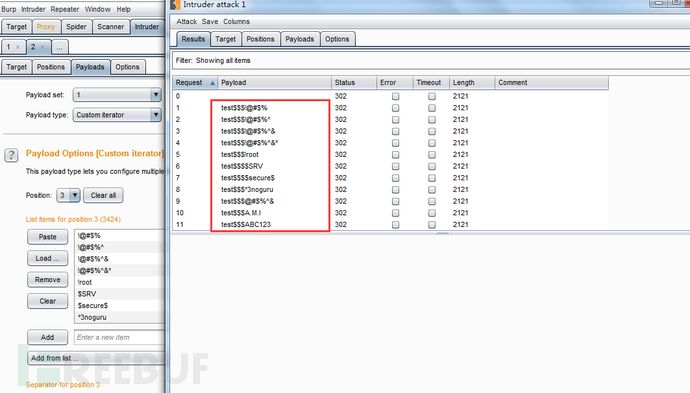
Task: Open Columns menu in attack window
Action: [x=236, y=22]
